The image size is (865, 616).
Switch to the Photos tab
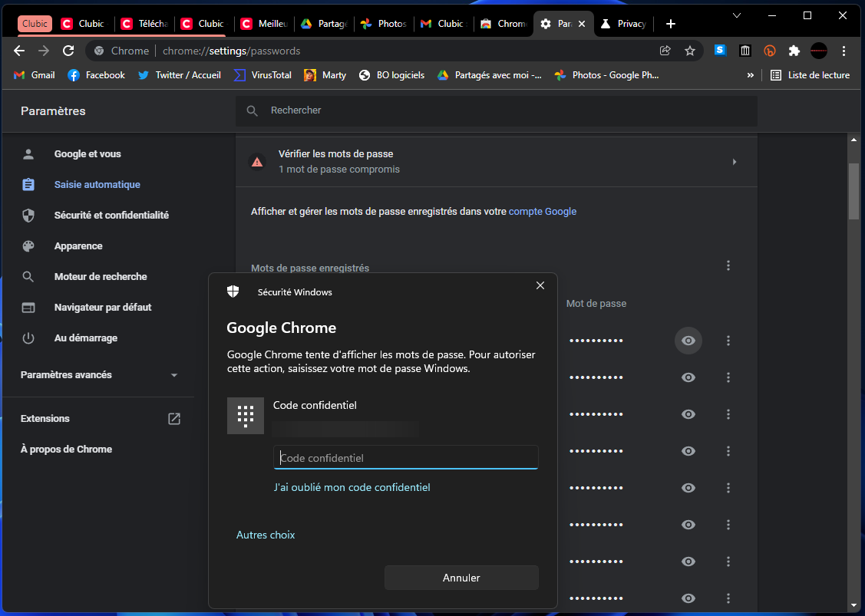(384, 24)
